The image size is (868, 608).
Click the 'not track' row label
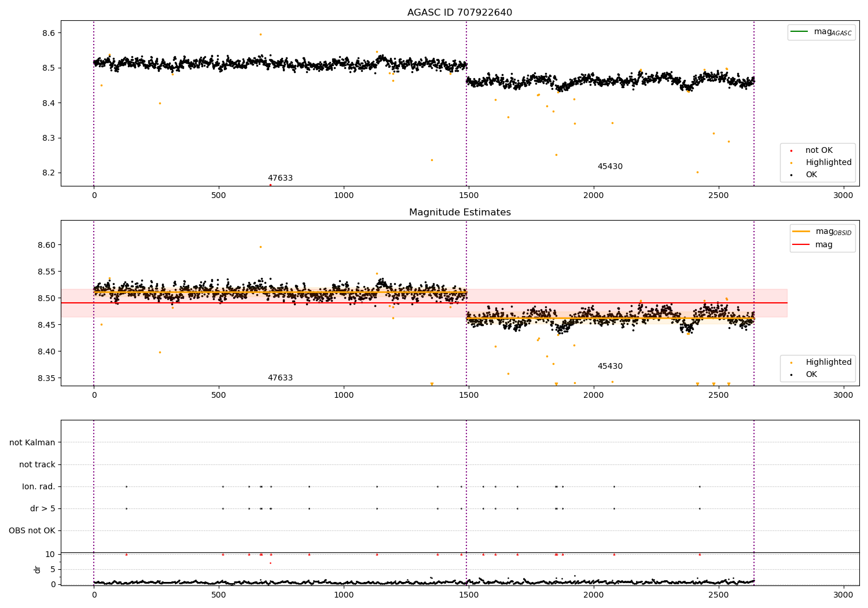point(37,465)
